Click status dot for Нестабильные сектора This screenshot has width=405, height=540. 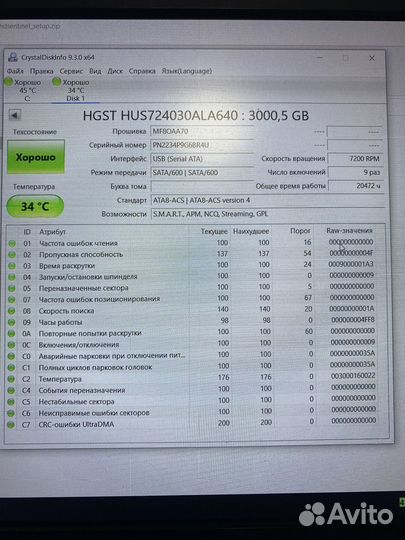click(x=11, y=402)
